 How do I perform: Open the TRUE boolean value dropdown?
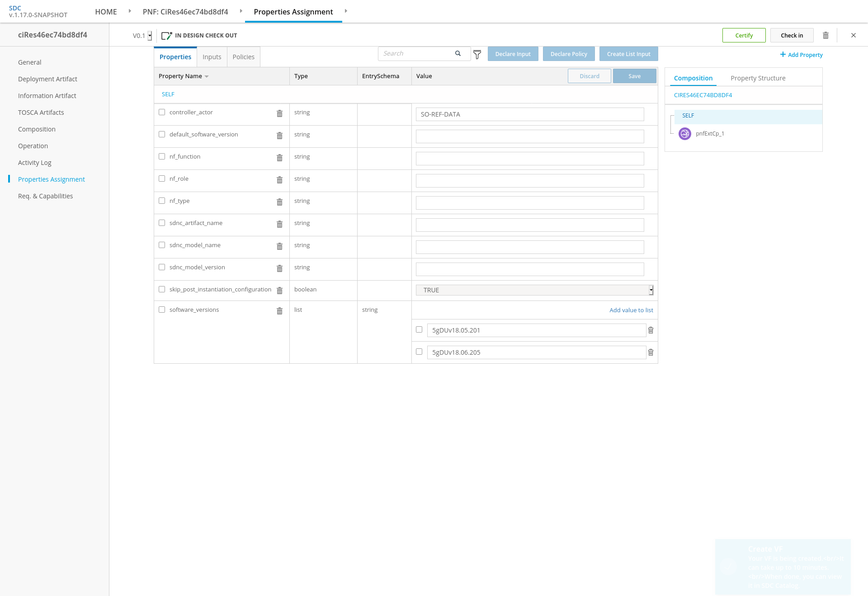[534, 290]
